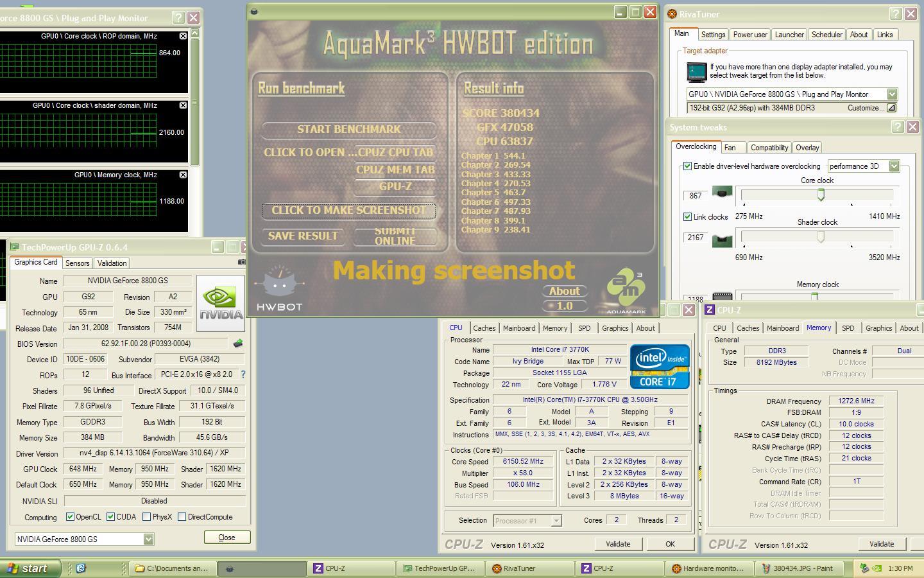This screenshot has width=924, height=578.
Task: Click the AquaMark window title bar icon
Action: pyautogui.click(x=254, y=12)
